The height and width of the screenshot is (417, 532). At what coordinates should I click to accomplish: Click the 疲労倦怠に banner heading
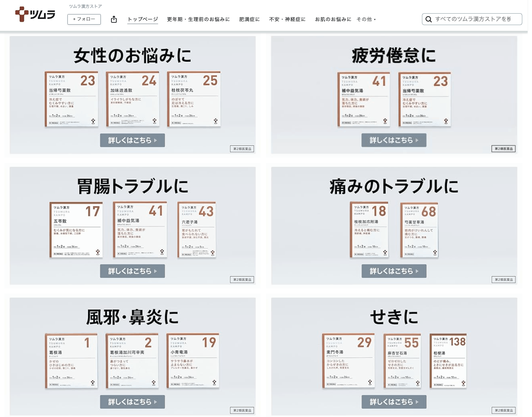[x=394, y=56]
